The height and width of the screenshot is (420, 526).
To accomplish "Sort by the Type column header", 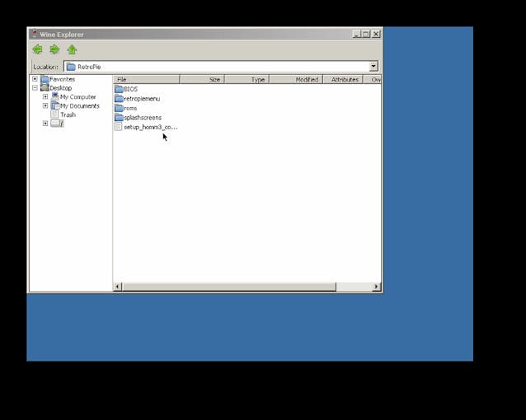I will 247,79.
